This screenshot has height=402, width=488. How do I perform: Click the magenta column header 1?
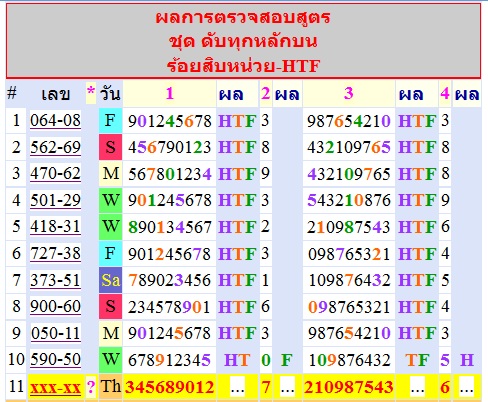point(170,94)
